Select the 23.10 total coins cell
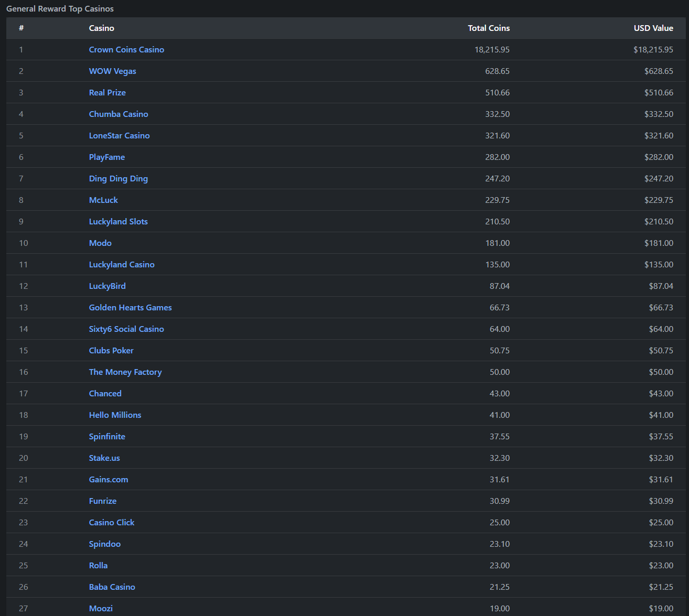 (x=499, y=544)
